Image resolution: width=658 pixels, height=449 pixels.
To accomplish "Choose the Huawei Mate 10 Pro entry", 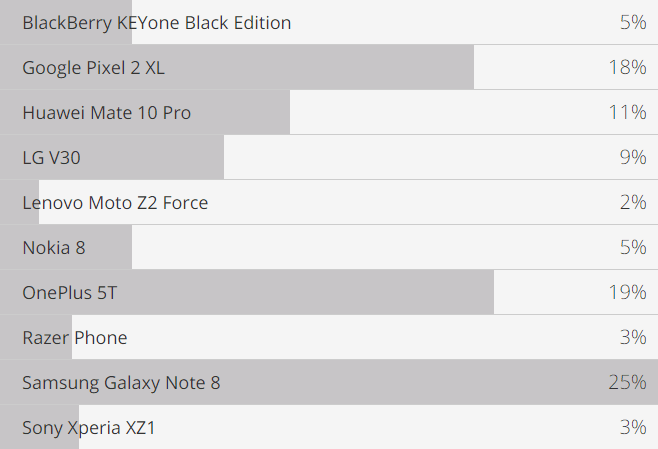I will coord(106,112).
